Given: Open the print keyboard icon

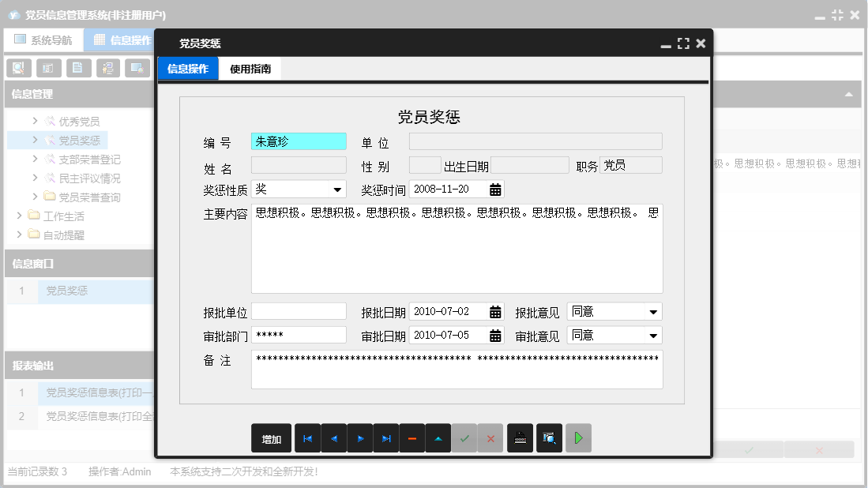Looking at the screenshot, I should pyautogui.click(x=520, y=438).
